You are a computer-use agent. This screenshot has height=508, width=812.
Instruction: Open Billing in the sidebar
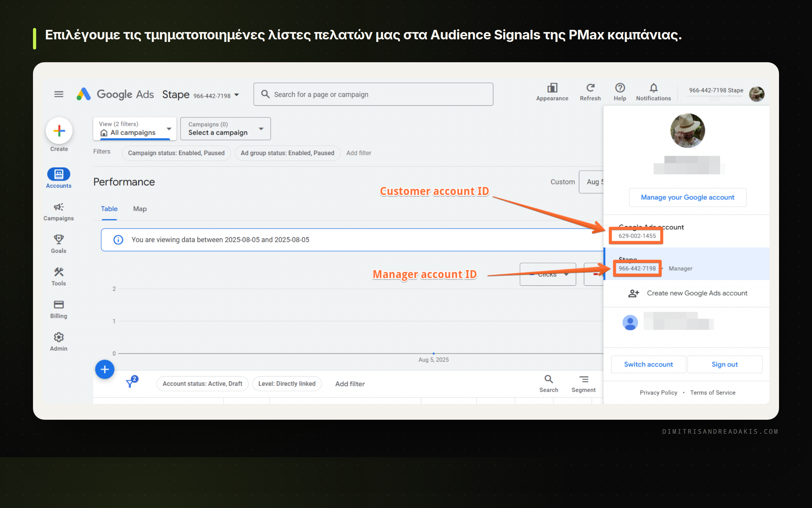point(59,309)
